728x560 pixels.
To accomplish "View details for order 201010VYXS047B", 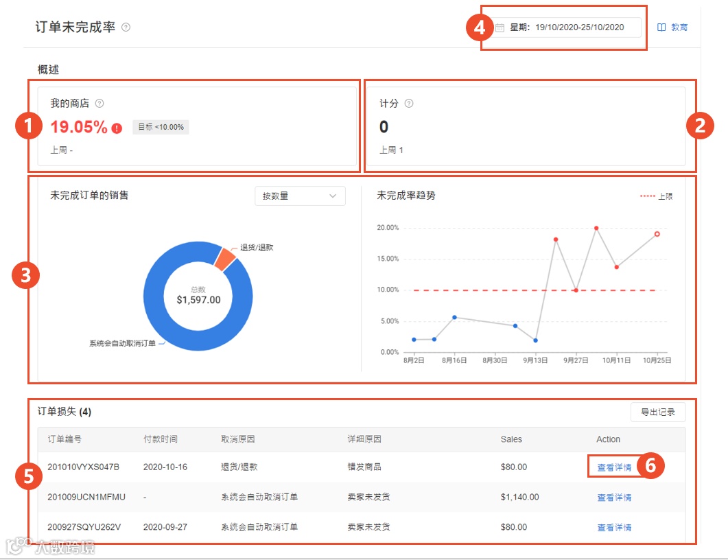I will (x=614, y=467).
